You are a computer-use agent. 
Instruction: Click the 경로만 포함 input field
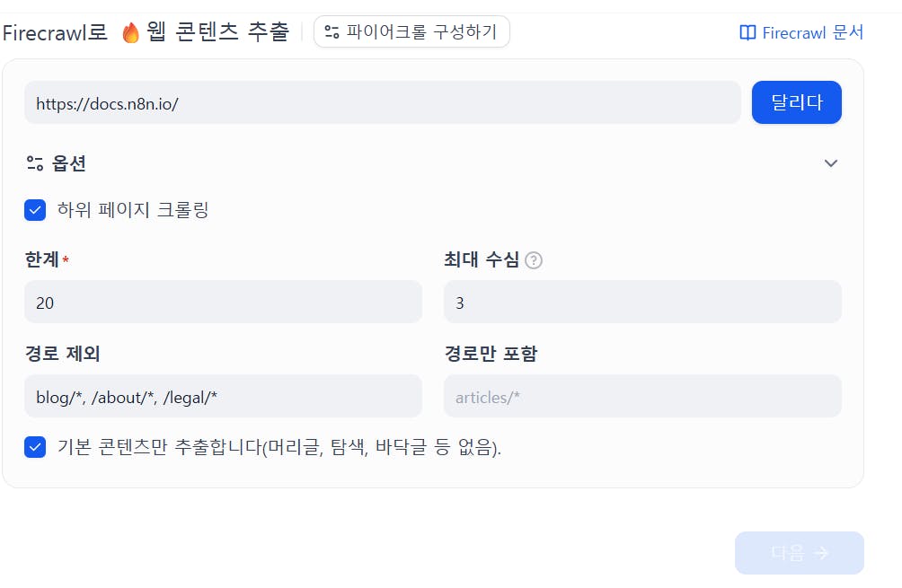[x=642, y=396]
